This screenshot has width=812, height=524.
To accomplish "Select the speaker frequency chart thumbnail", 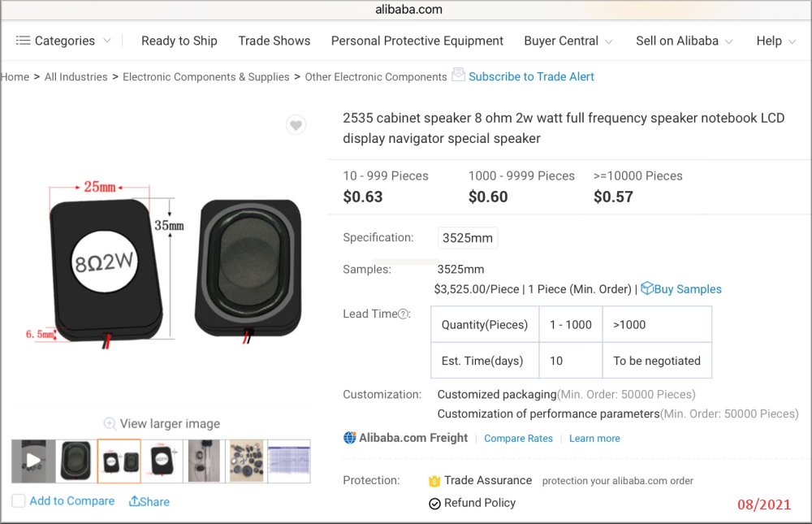I will coord(289,461).
